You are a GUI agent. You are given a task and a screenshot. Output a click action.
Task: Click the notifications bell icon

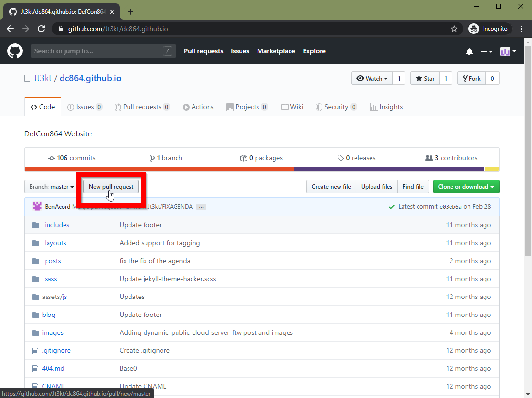click(469, 51)
